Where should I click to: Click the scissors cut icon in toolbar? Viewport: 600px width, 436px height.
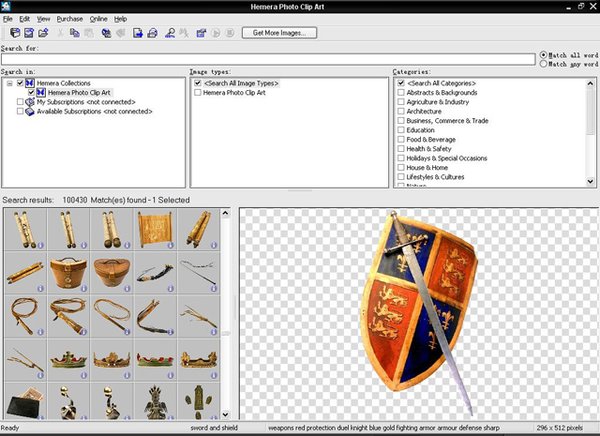pyautogui.click(x=60, y=33)
